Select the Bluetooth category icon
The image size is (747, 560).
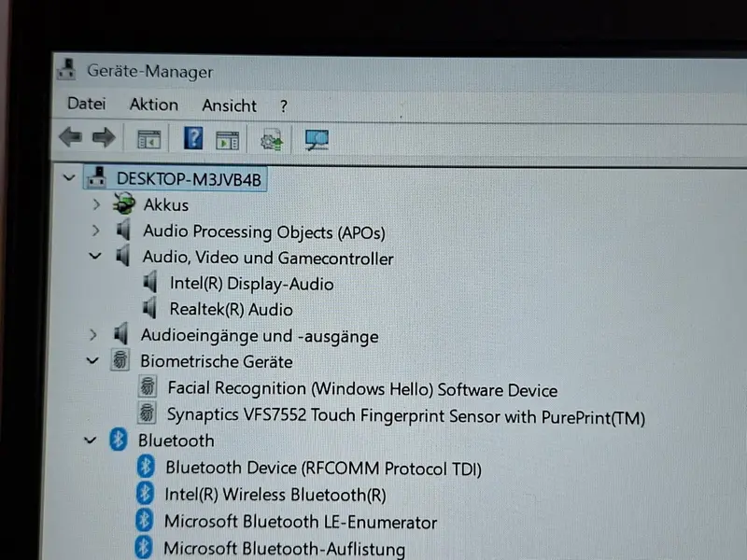(x=119, y=439)
